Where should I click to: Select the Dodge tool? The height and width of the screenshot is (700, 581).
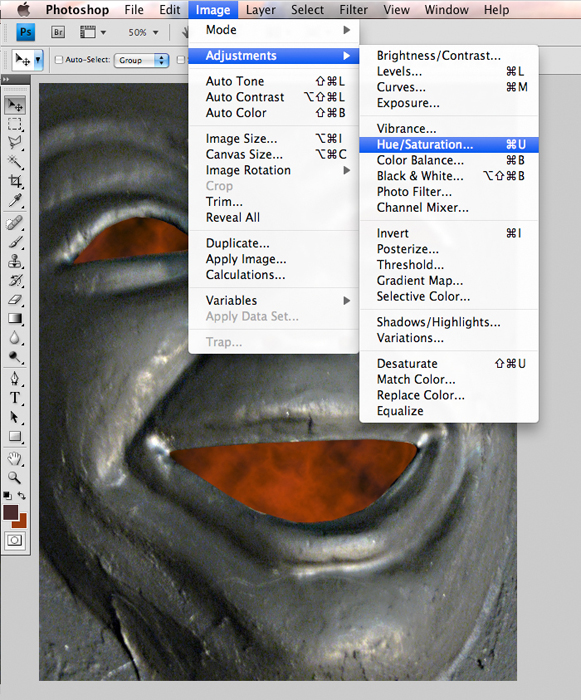coord(15,357)
